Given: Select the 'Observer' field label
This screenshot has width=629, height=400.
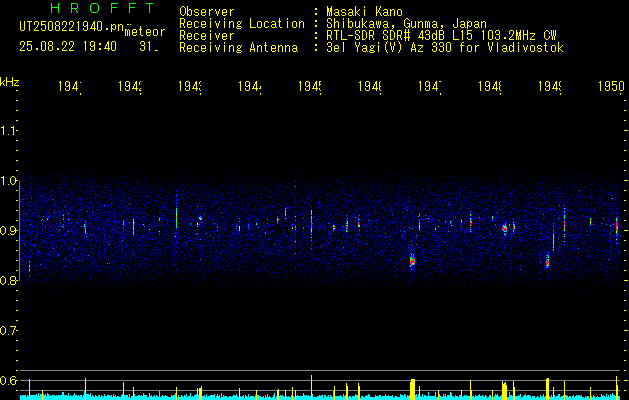Looking at the screenshot, I should coord(207,11).
